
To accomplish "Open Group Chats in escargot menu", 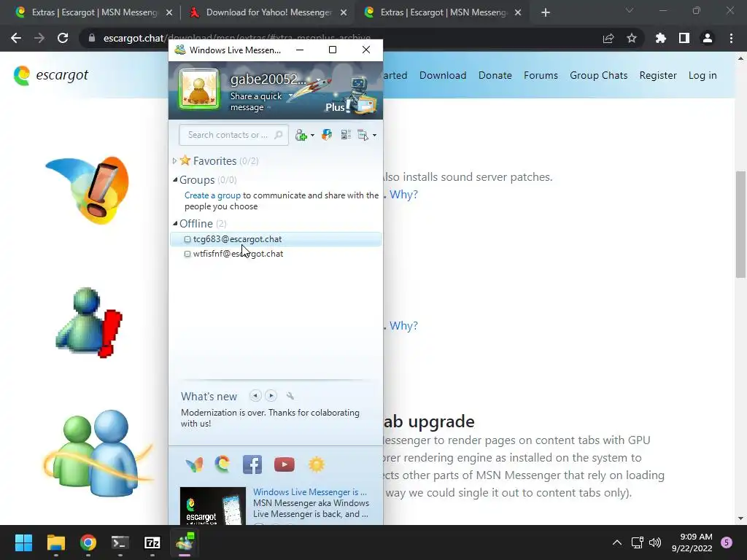I will click(x=598, y=75).
